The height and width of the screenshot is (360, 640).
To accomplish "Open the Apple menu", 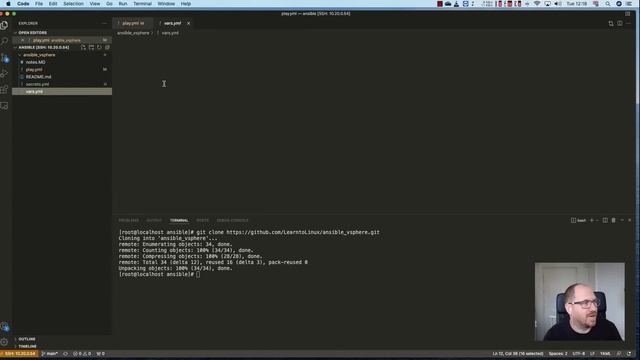I will 8,4.
